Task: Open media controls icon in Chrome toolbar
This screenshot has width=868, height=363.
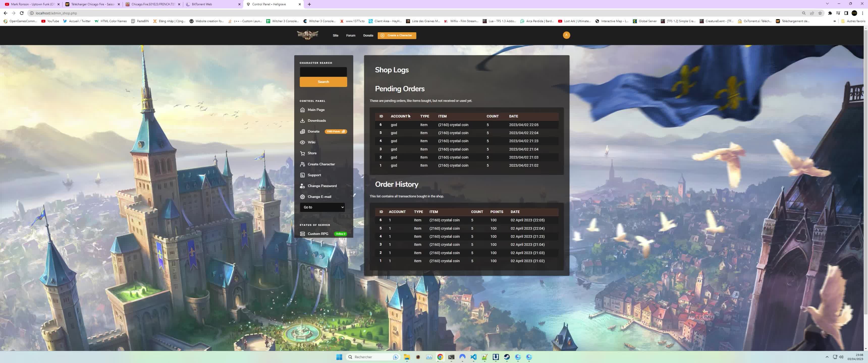Action: click(838, 13)
